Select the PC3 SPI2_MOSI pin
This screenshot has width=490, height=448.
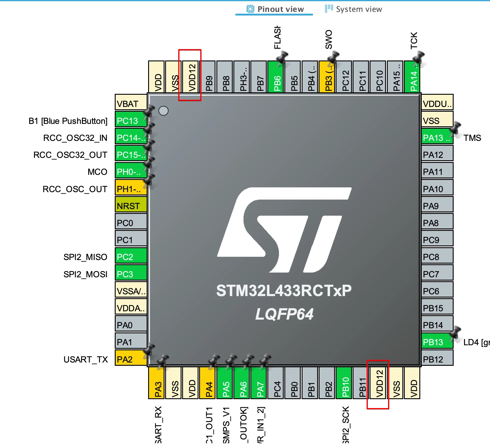tap(131, 273)
